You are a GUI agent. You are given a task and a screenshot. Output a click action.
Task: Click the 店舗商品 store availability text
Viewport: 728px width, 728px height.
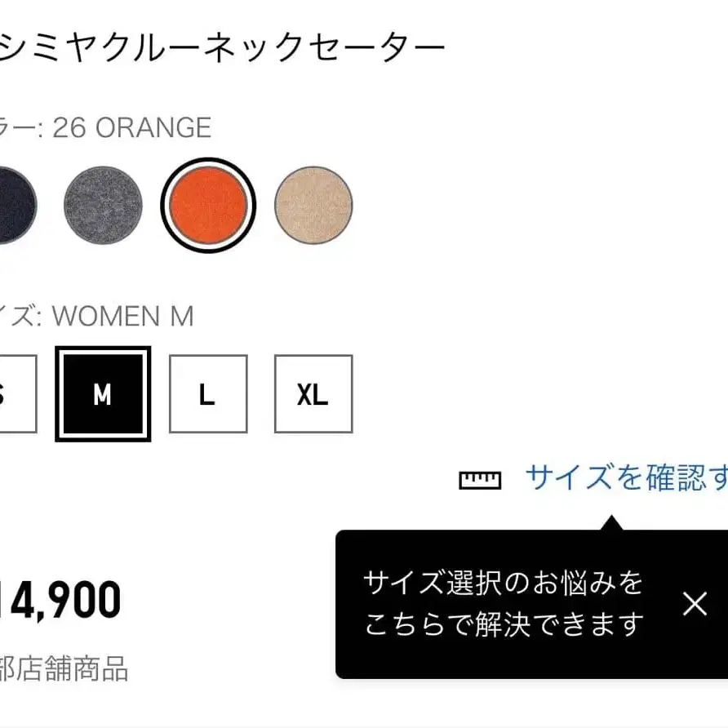tap(65, 669)
